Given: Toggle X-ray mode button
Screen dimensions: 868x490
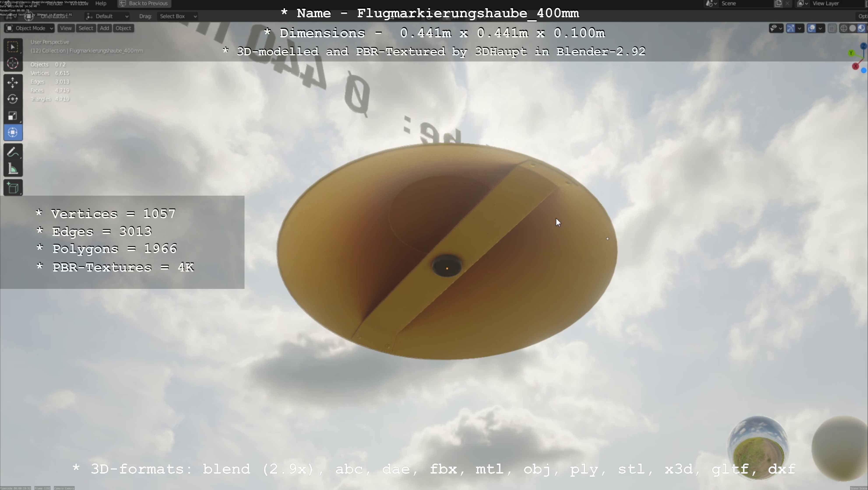Looking at the screenshot, I should click(x=832, y=28).
